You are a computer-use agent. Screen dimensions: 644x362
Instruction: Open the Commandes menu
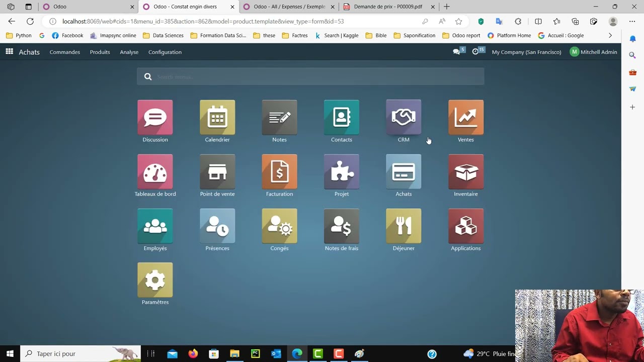64,52
